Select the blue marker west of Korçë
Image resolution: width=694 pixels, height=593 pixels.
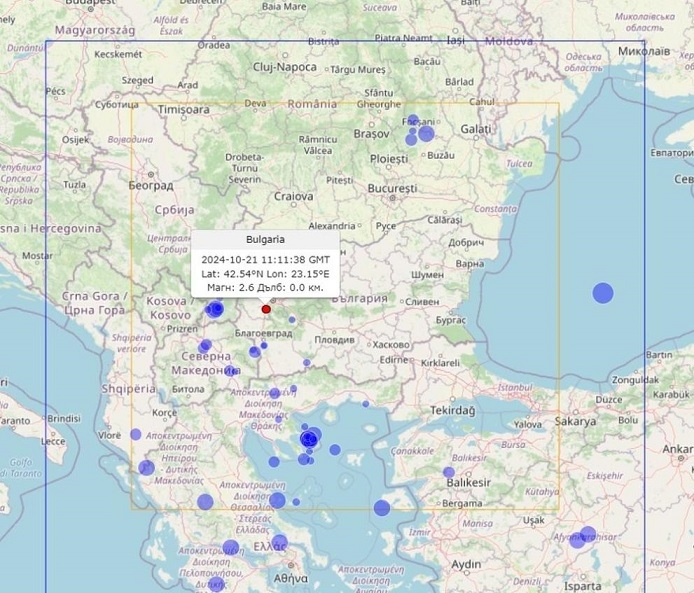pos(136,434)
